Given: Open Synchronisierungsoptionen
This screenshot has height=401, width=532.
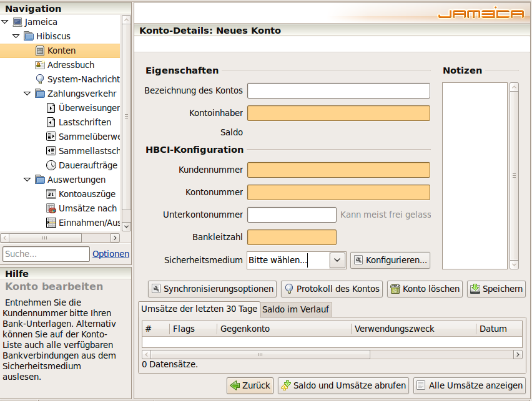Looking at the screenshot, I should point(212,289).
